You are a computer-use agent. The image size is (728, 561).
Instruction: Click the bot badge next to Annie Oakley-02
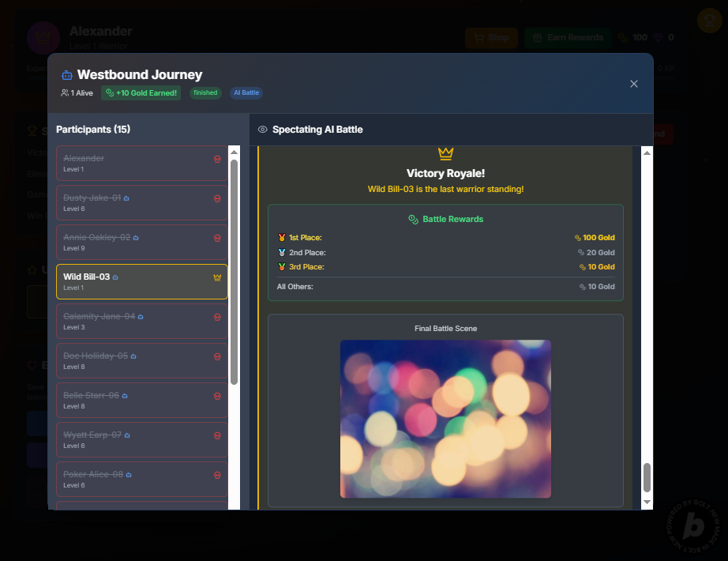pyautogui.click(x=136, y=238)
